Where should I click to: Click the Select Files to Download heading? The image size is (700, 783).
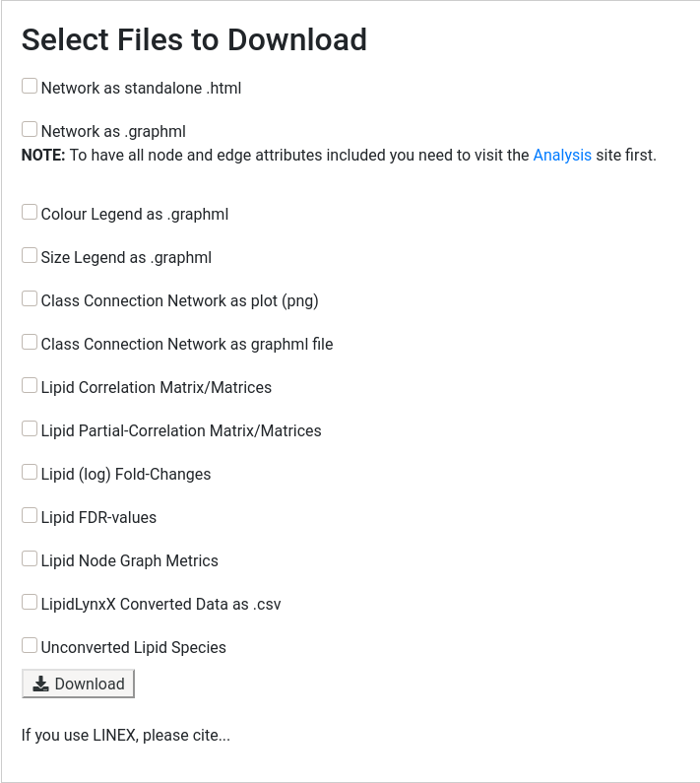194,40
